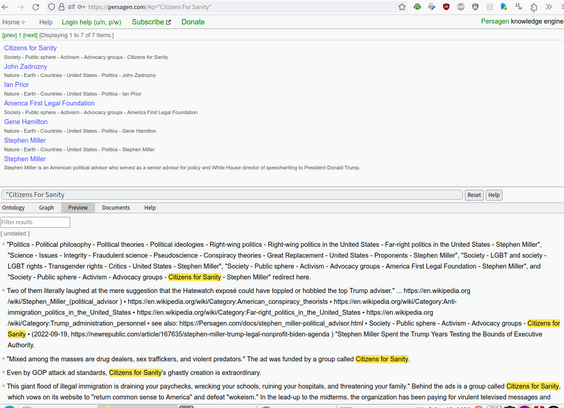Click the green printer extension icon
This screenshot has height=408, width=564.
tap(417, 7)
